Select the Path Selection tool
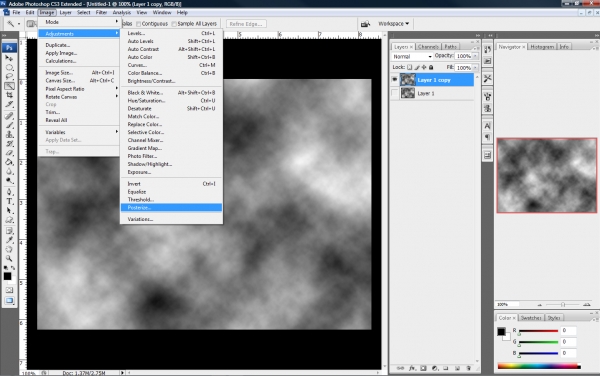The image size is (600, 376). coord(9,211)
